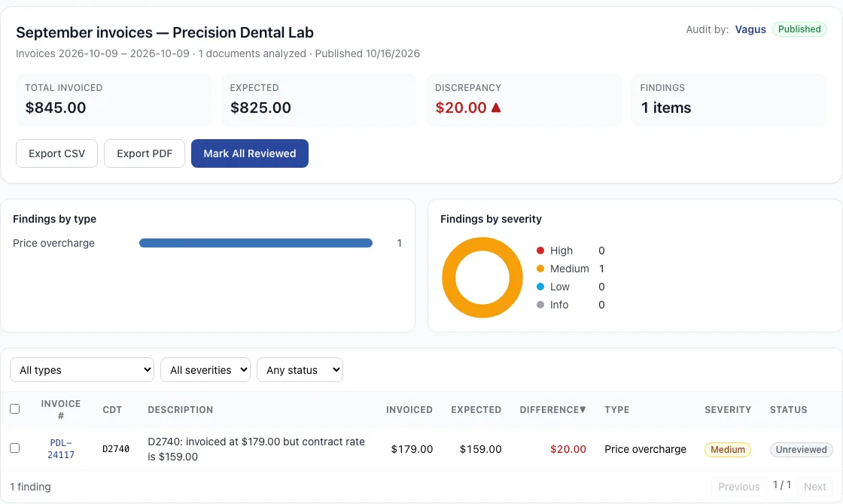Open the All types filter dropdown
The width and height of the screenshot is (843, 504).
coord(82,369)
